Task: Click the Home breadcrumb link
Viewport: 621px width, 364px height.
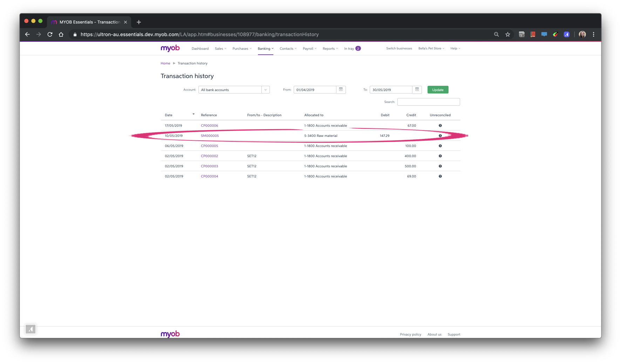Action: click(165, 63)
